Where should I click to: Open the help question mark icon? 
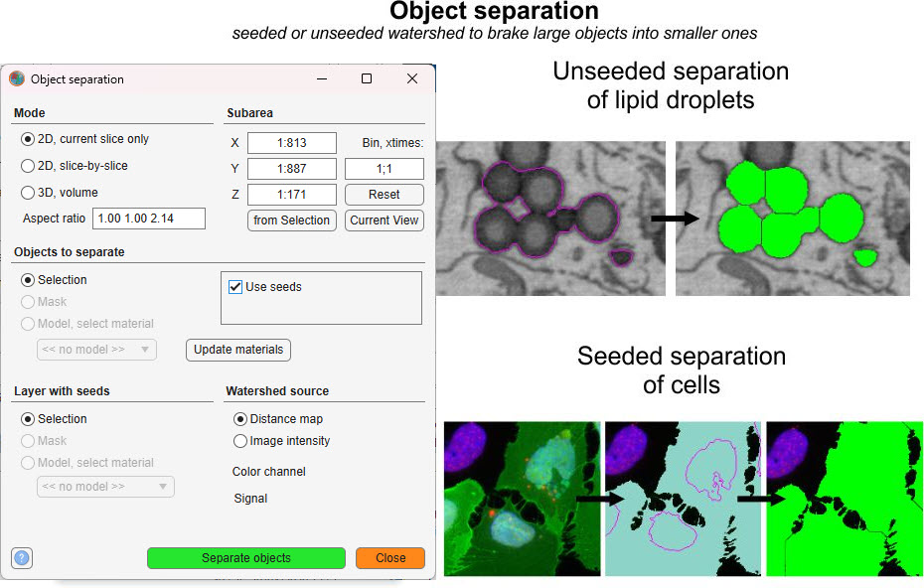click(22, 557)
